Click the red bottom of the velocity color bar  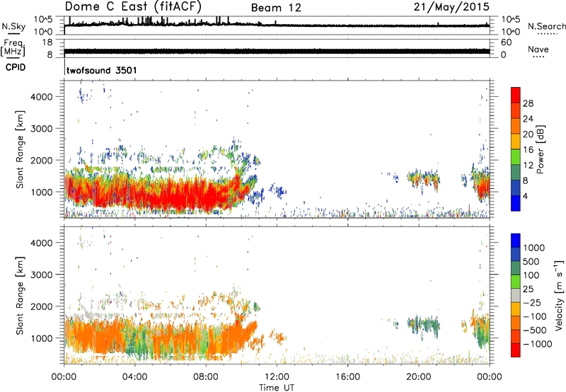click(516, 350)
